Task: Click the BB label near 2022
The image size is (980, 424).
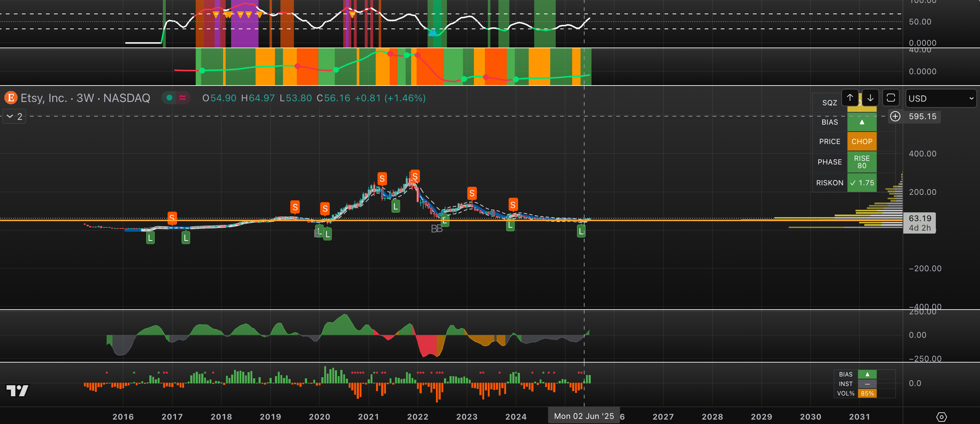Action: point(436,229)
